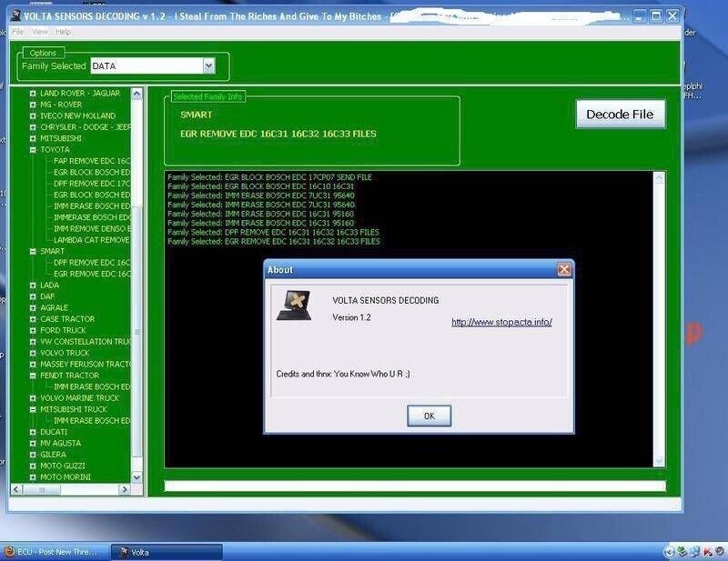Expand the MITSUBISHI tree node
Screen dimensions: 728x561
tap(33, 138)
